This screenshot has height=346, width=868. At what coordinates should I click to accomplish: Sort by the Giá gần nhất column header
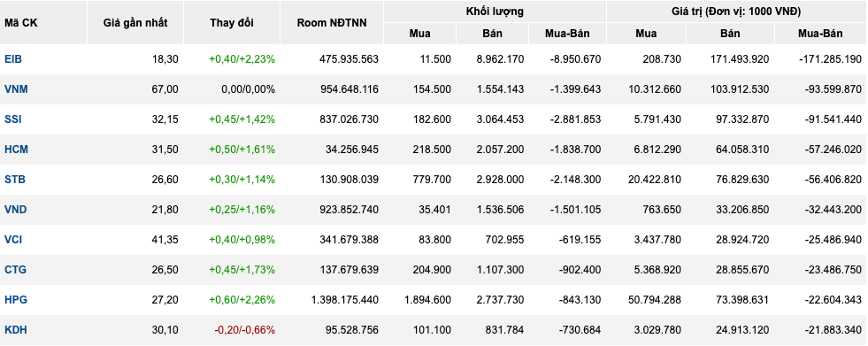click(x=135, y=23)
